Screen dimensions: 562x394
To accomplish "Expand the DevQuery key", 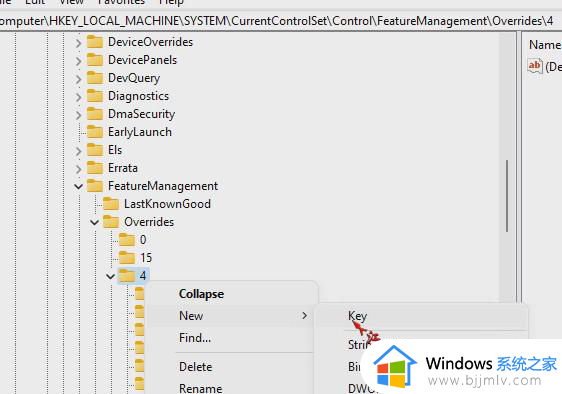I will point(78,79).
